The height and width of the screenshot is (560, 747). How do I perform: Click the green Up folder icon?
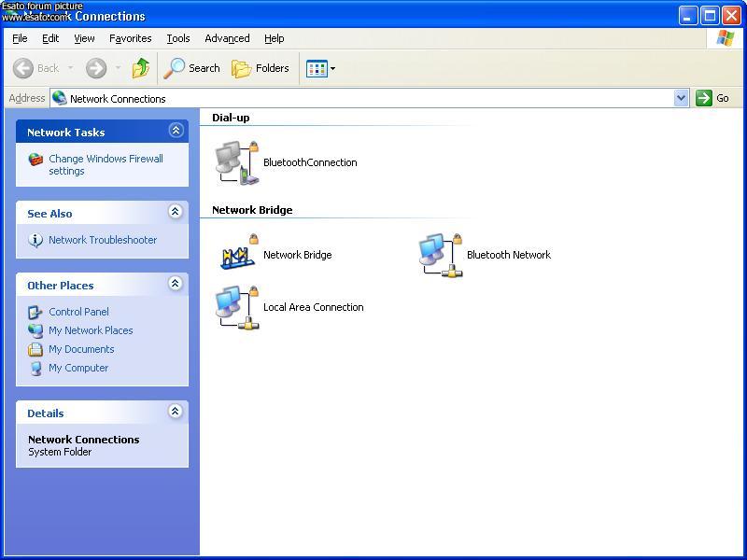click(x=141, y=68)
